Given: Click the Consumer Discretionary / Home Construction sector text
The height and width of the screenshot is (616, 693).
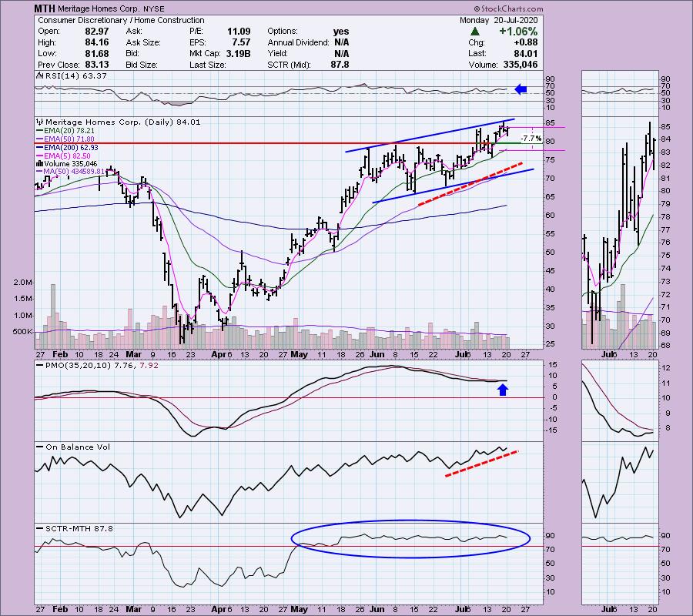Looking at the screenshot, I should (x=121, y=20).
